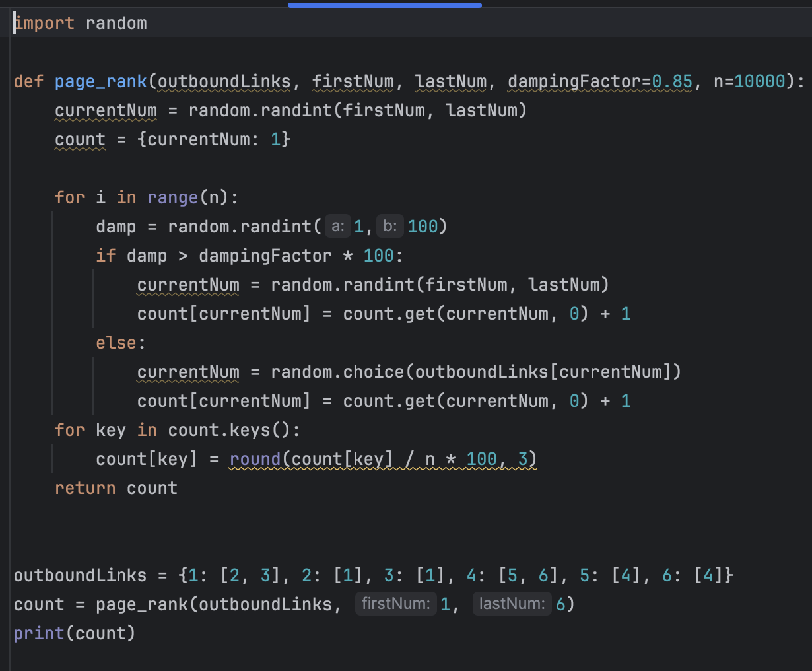Click the "import" keyword on the first line
The width and height of the screenshot is (812, 671).
click(44, 23)
